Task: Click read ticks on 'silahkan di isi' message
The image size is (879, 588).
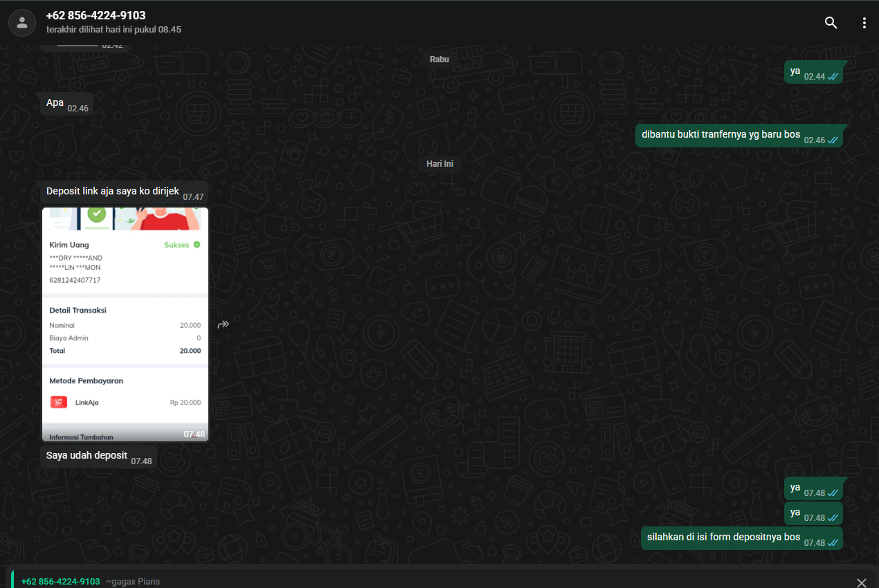Action: click(833, 543)
